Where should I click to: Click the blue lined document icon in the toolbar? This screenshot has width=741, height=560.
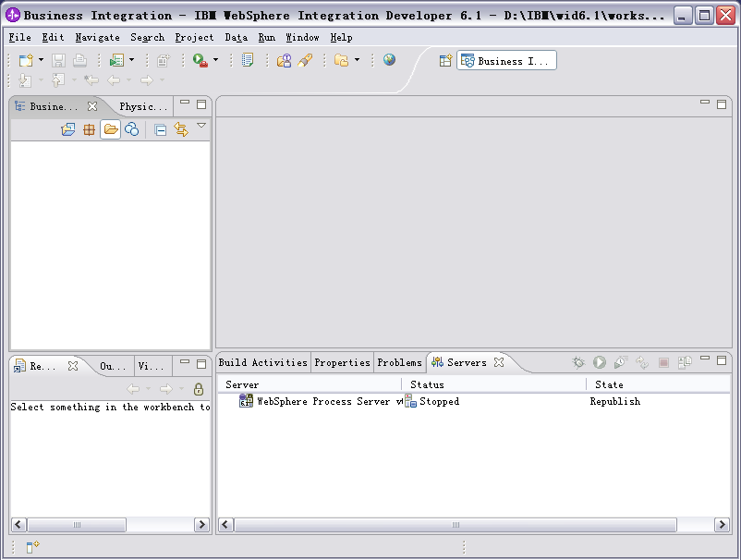click(248, 60)
